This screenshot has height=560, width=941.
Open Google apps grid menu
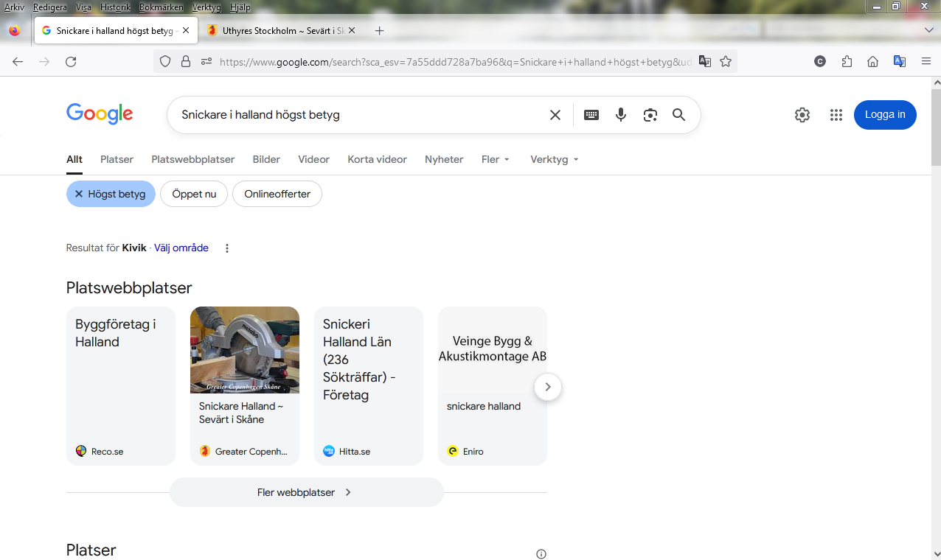[x=836, y=115]
